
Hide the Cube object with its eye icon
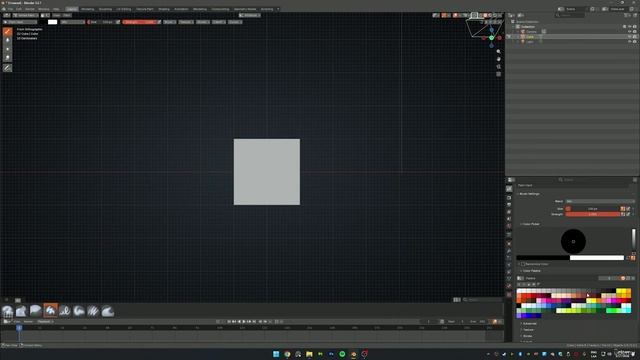click(x=629, y=37)
